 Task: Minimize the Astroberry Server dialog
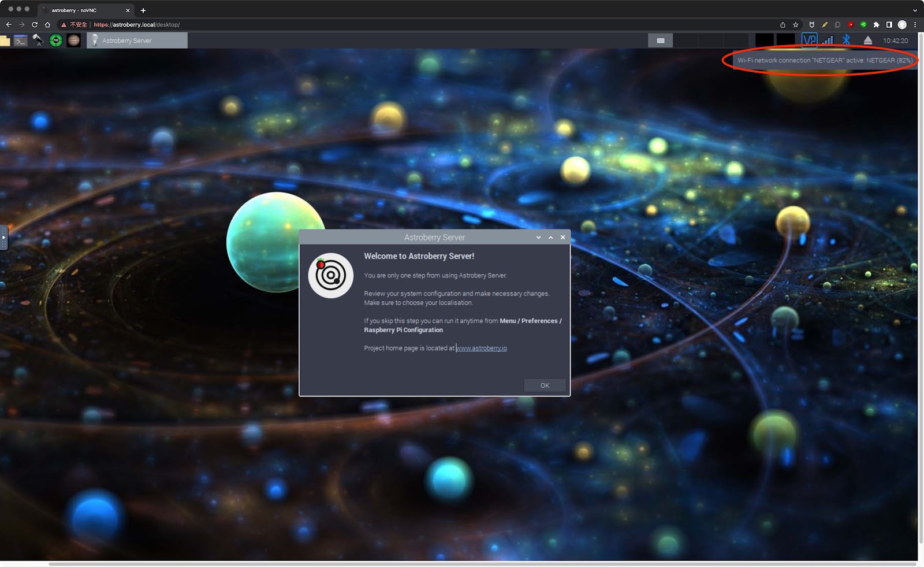[538, 238]
